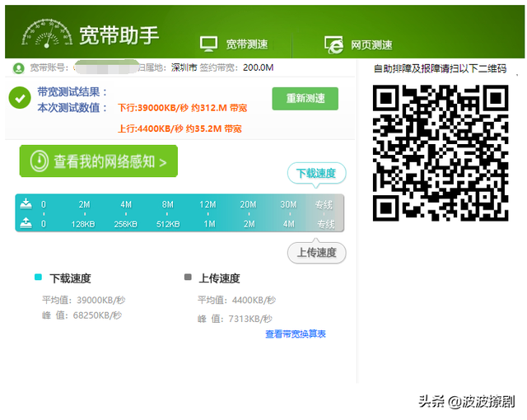Click the 256KB mark on upload scale
Image resolution: width=527 pixels, height=420 pixels.
coord(125,224)
